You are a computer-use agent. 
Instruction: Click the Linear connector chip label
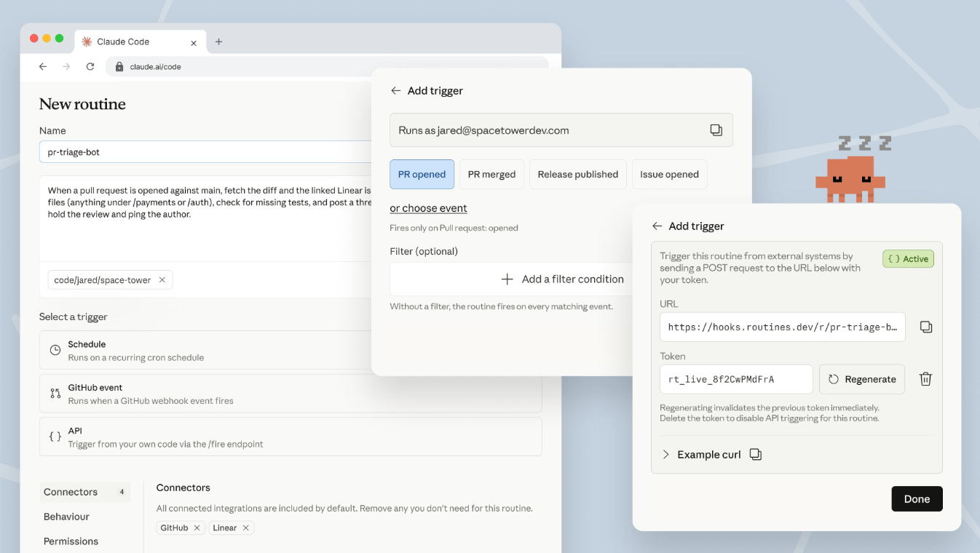pyautogui.click(x=224, y=528)
